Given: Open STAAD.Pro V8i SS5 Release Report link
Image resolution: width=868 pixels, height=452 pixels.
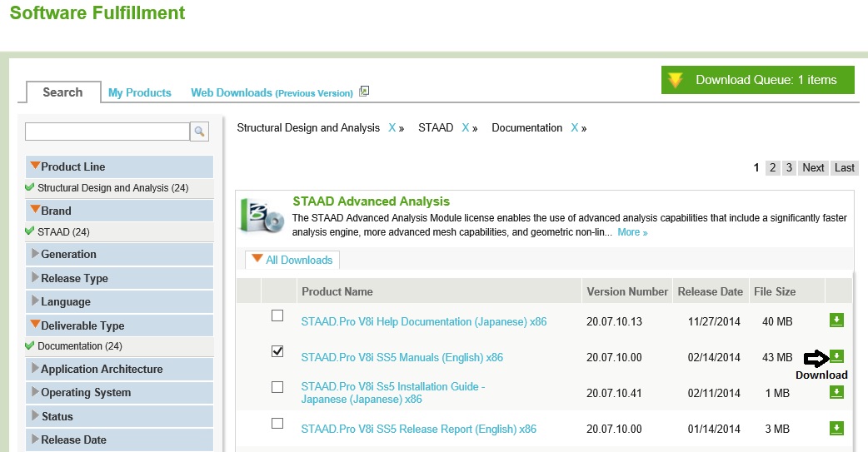Looking at the screenshot, I should click(x=418, y=429).
